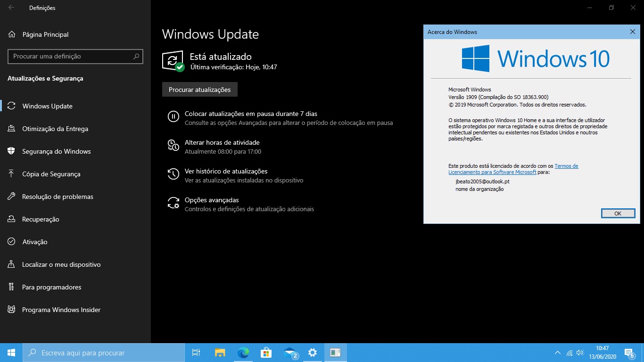Image resolution: width=644 pixels, height=362 pixels.
Task: Open Ver histórico de atualizações
Action: (226, 171)
